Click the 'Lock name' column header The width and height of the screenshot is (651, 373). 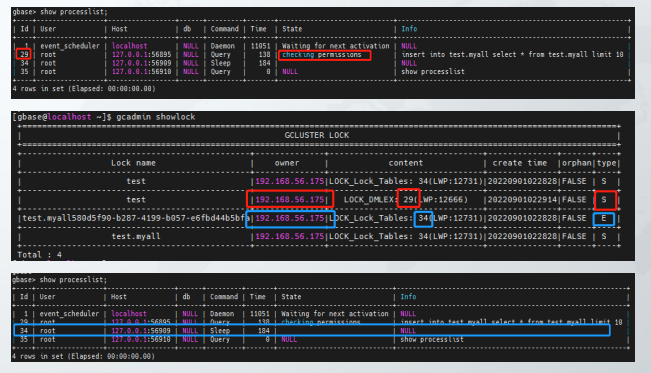pos(133,163)
